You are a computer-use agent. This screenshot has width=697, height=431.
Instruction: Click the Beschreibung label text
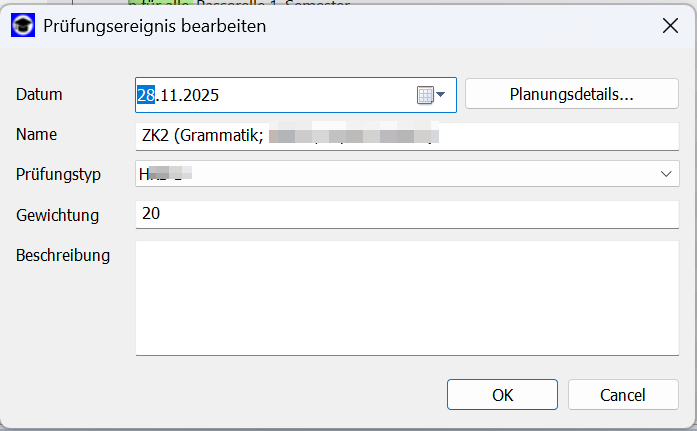click(x=63, y=255)
